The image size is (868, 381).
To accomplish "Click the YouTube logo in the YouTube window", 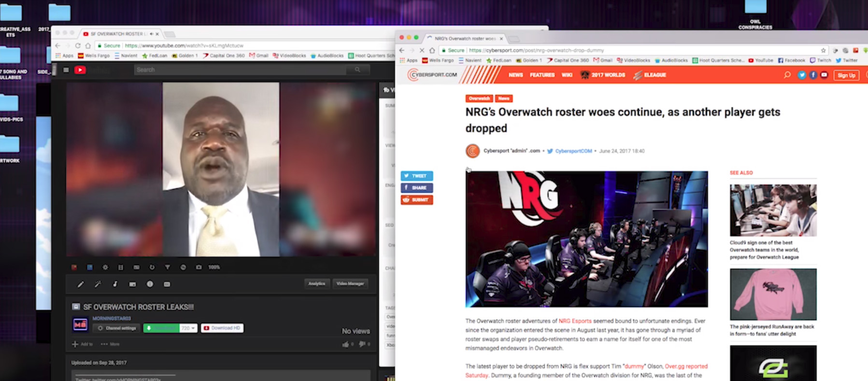I will [x=80, y=70].
